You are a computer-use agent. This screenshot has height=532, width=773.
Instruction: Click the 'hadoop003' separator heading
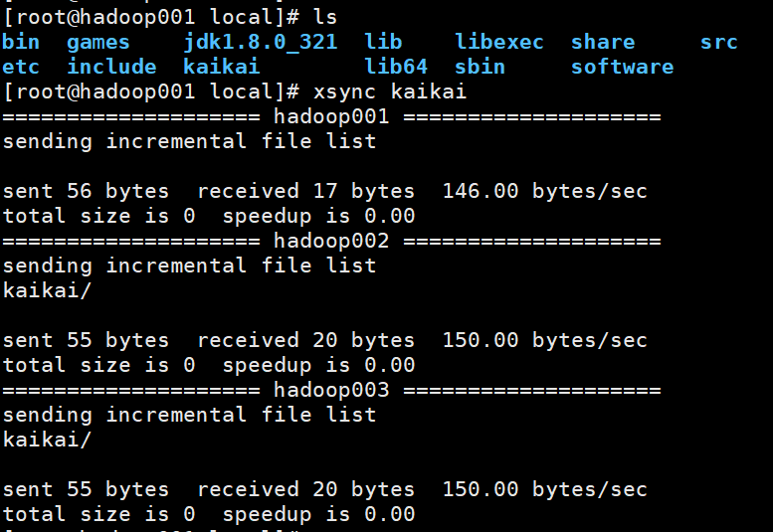[x=331, y=391]
